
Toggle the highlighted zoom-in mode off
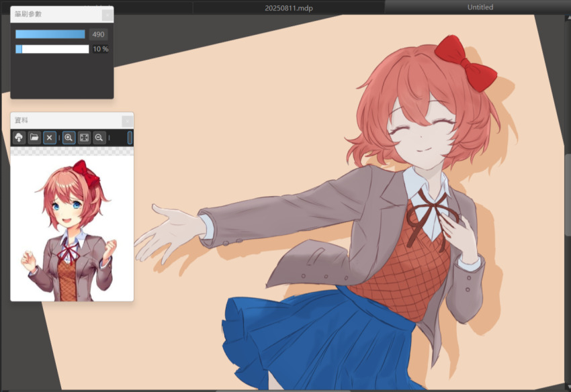click(x=69, y=138)
